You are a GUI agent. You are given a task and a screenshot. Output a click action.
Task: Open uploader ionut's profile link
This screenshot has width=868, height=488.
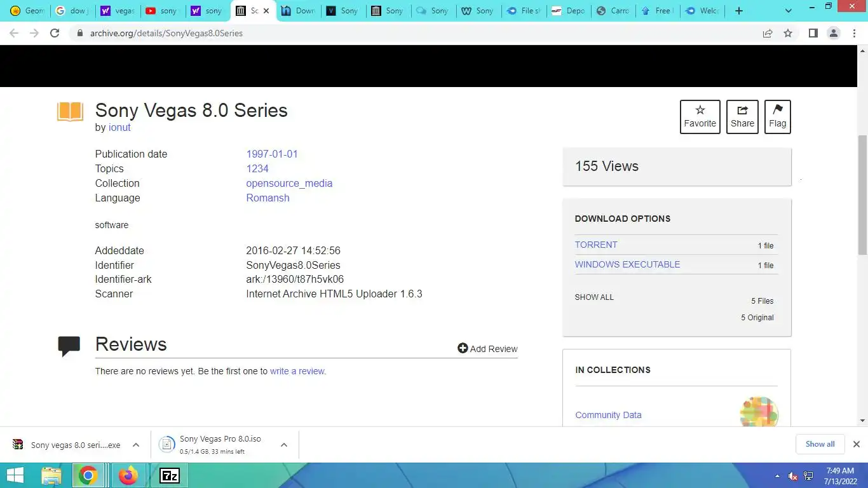click(119, 127)
